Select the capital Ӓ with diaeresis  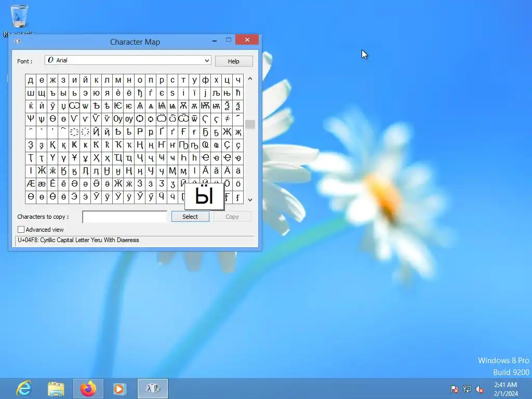tap(227, 171)
